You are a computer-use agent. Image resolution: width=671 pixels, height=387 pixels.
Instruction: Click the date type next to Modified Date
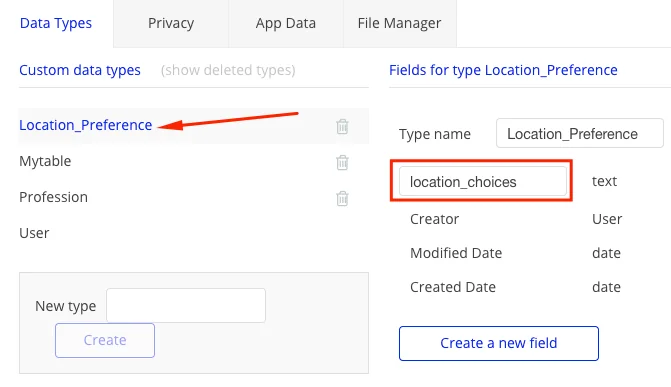coord(606,253)
